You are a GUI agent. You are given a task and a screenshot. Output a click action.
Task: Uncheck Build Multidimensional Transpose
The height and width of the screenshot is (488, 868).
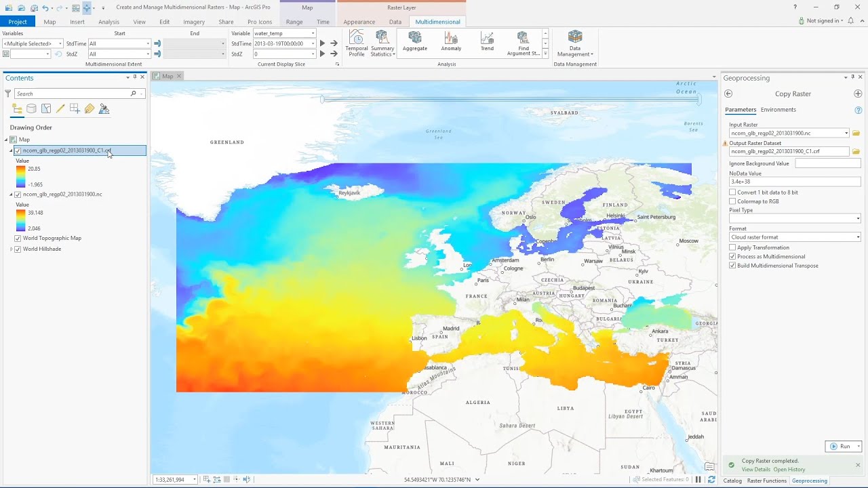point(732,266)
